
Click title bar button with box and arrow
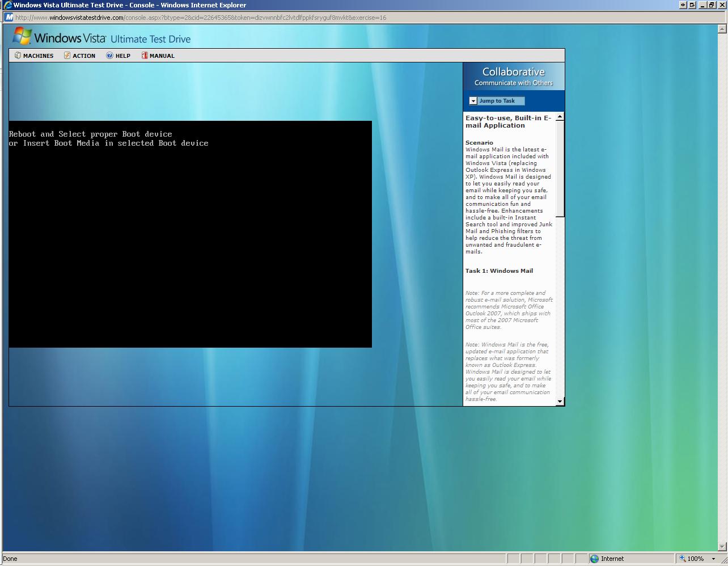692,5
